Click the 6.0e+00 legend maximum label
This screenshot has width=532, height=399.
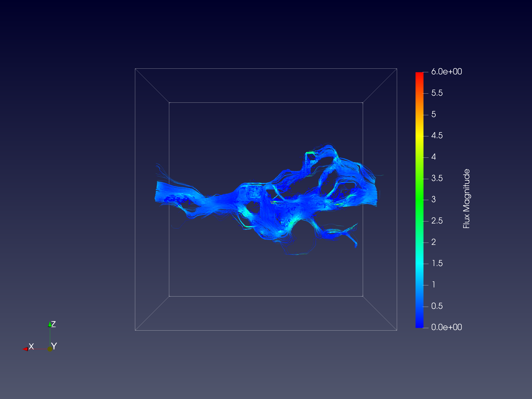[x=446, y=72]
